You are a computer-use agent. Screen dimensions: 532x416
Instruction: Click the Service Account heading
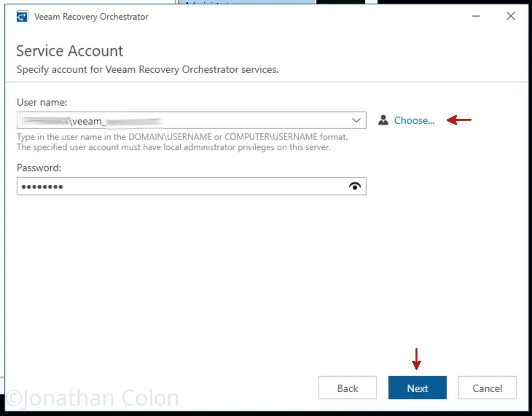point(70,51)
